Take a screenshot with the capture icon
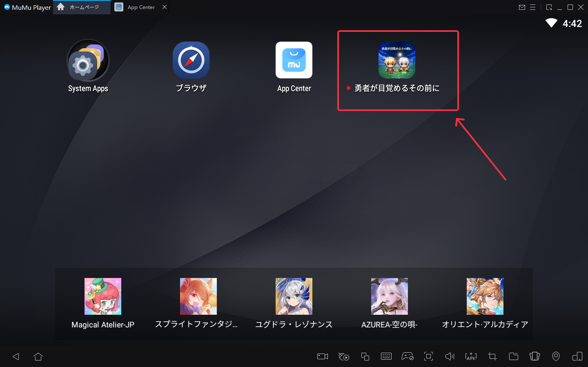Screen dimensions: 588x367 coord(429,356)
